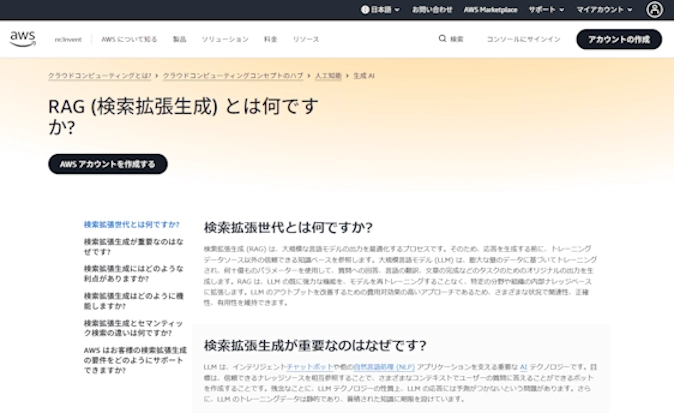Open the re:Invent nav item

[68, 40]
